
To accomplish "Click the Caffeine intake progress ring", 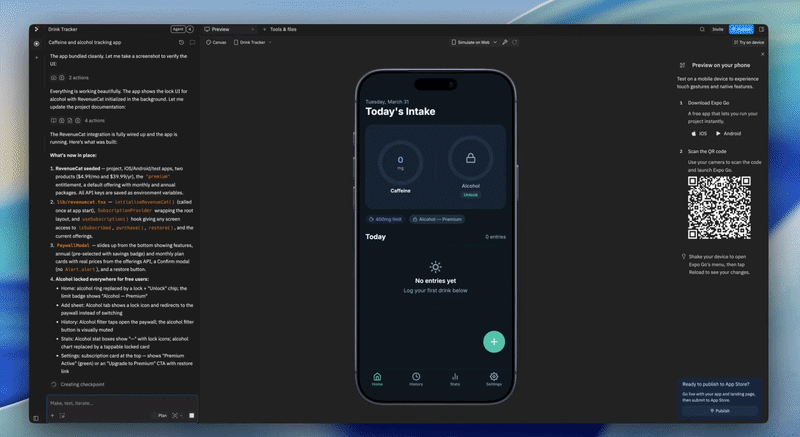I will [x=401, y=159].
